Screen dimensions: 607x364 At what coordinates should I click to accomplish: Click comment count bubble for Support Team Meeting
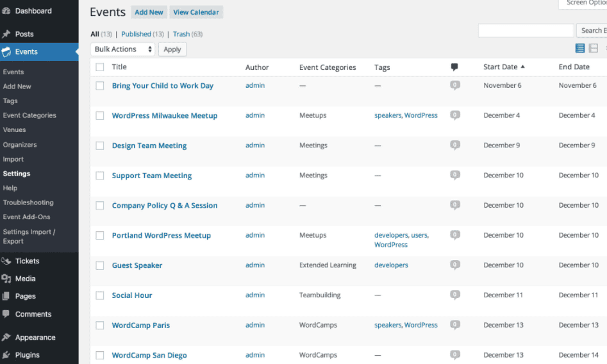pyautogui.click(x=455, y=175)
